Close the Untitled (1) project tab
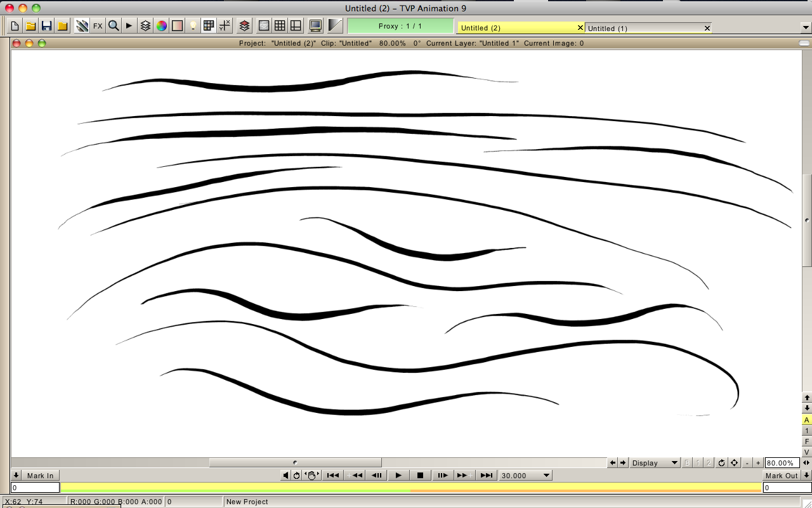The width and height of the screenshot is (812, 508). (x=707, y=29)
